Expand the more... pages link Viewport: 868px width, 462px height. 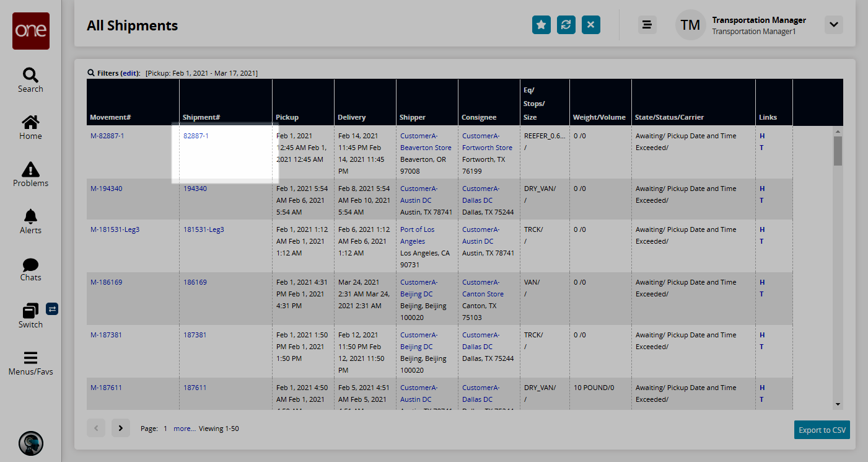coord(184,429)
